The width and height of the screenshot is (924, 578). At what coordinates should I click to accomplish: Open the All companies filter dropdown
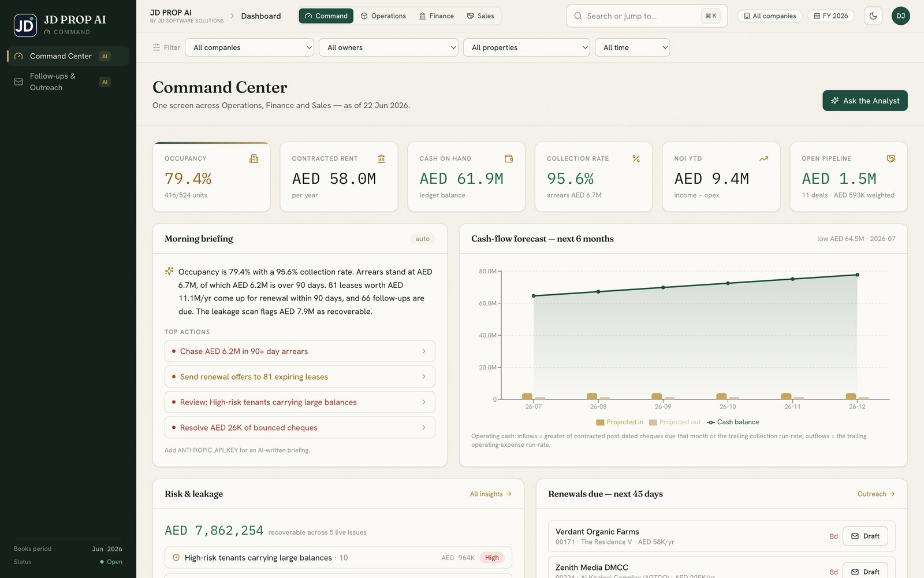[x=249, y=47]
